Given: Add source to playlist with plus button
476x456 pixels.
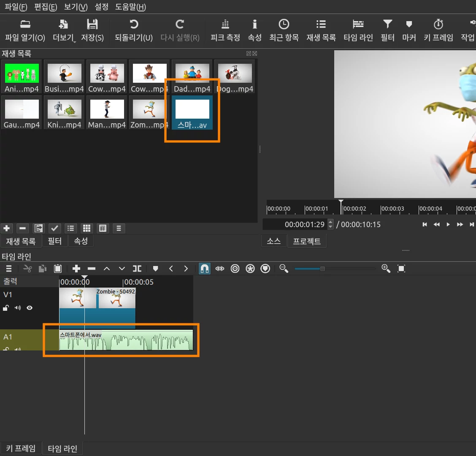Looking at the screenshot, I should (7, 228).
